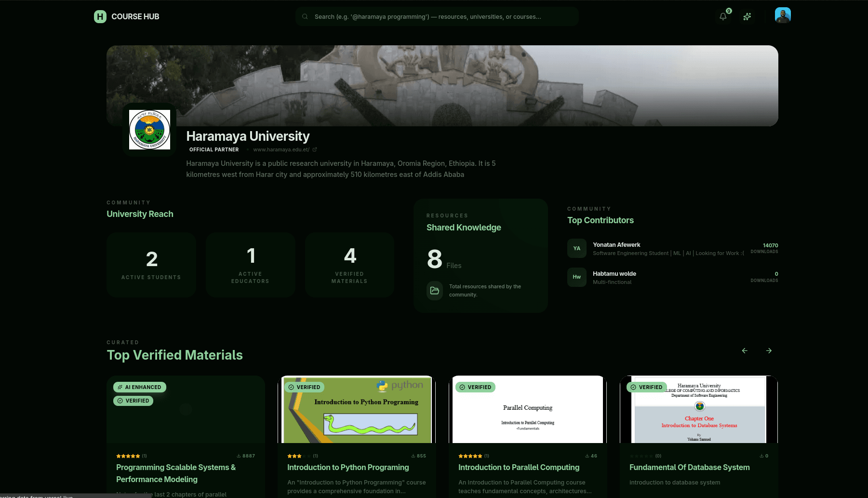Click Verified badge on Parallel Computing card
The height and width of the screenshot is (498, 868).
tap(475, 387)
